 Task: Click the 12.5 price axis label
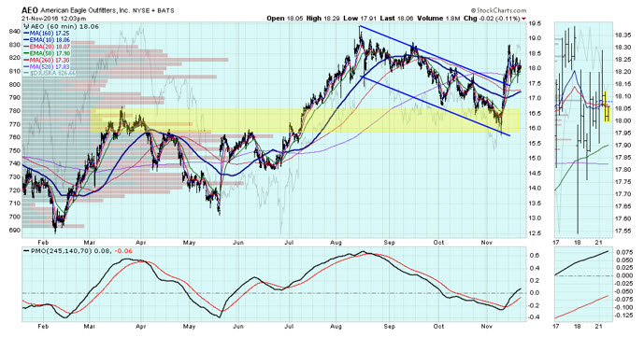(536, 233)
